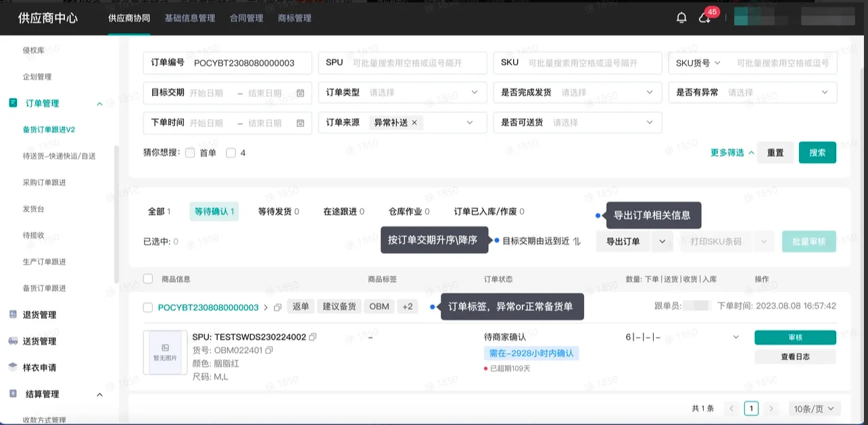The image size is (868, 425).
Task: Switch to the 在途跟进 0 tab
Action: point(344,211)
